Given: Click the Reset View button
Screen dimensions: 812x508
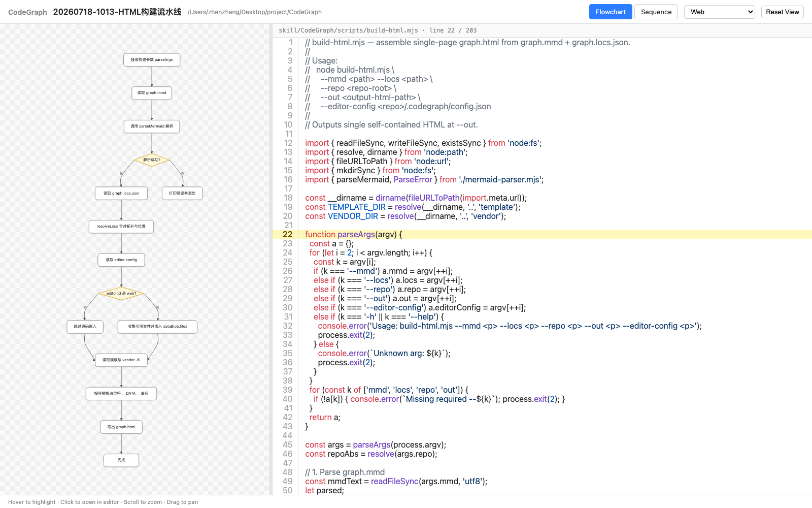Looking at the screenshot, I should point(783,12).
